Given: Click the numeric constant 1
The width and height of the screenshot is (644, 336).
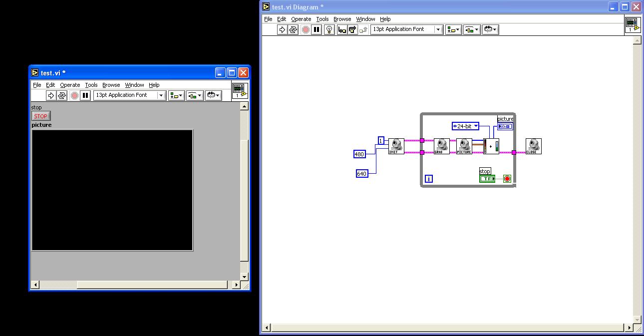Looking at the screenshot, I should (381, 141).
